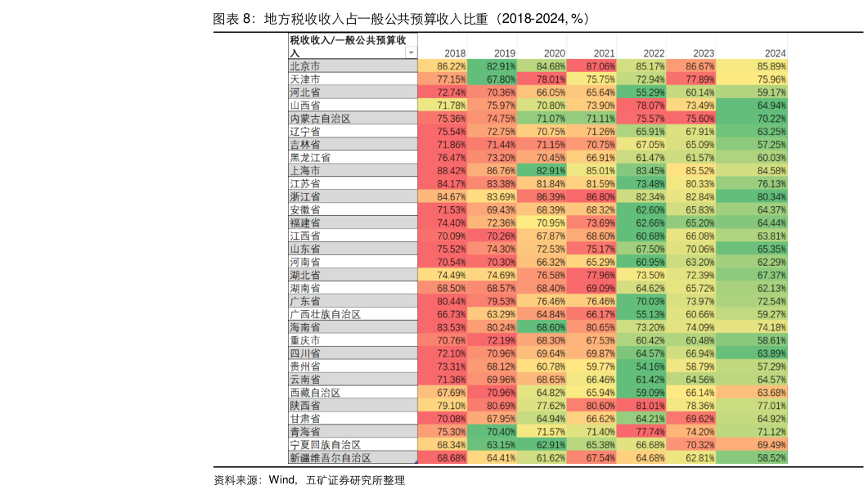Click the 81.01% cell for 陕西省 2022
Image resolution: width=868 pixels, height=490 pixels.
[x=641, y=405]
